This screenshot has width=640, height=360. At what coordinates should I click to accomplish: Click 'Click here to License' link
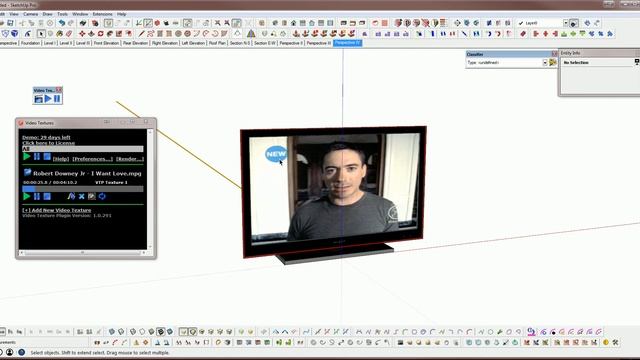[49, 143]
